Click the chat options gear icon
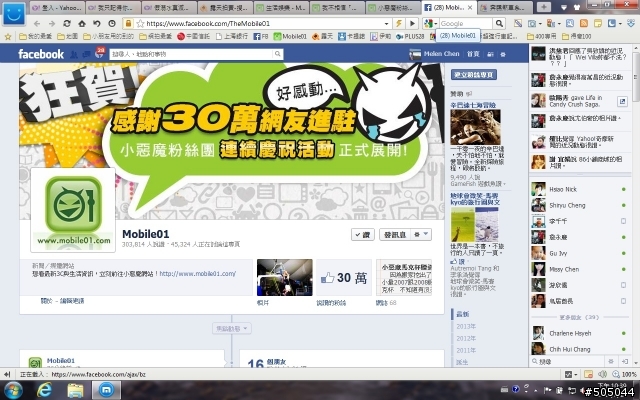Image resolution: width=640 pixels, height=400 pixels. point(611,361)
